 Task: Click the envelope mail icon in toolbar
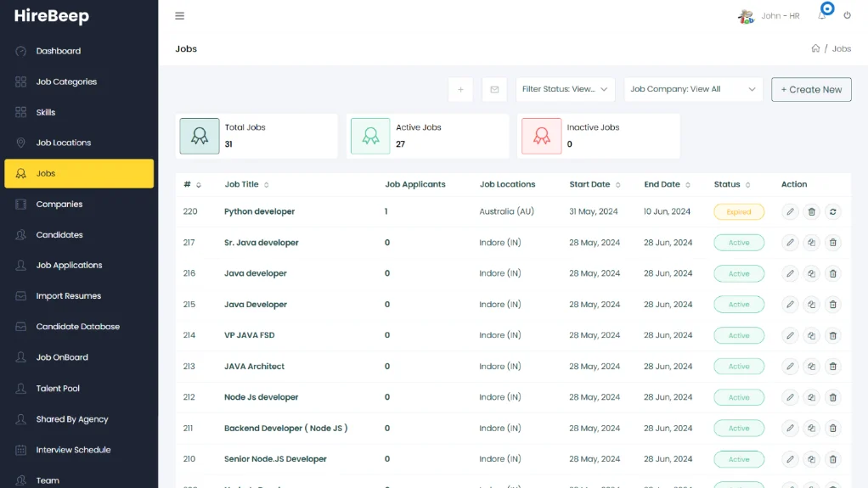click(x=494, y=89)
